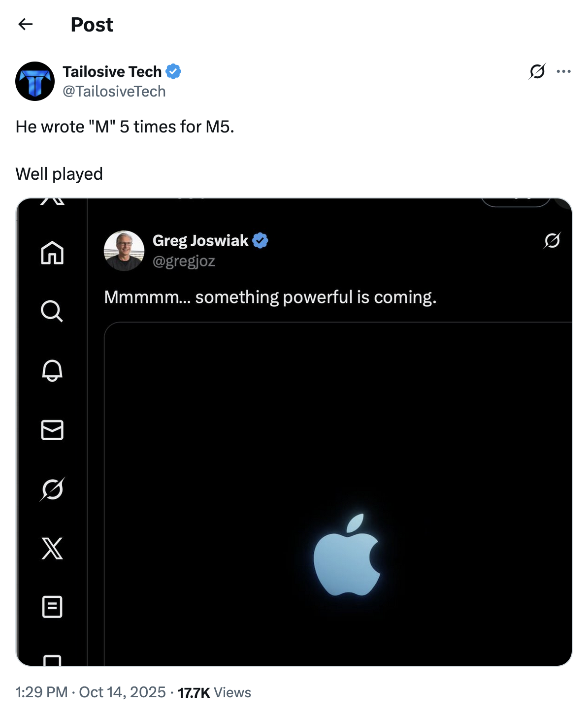Click Tailosive Tech's verified badge
This screenshot has height=715, width=588.
click(x=173, y=71)
